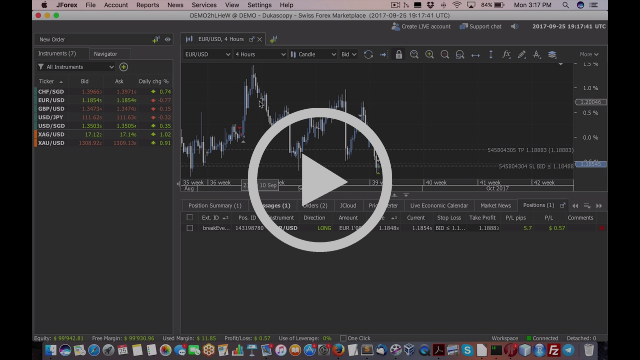Select the GBP/USD instrument row
This screenshot has width=640, height=360.
click(x=103, y=109)
